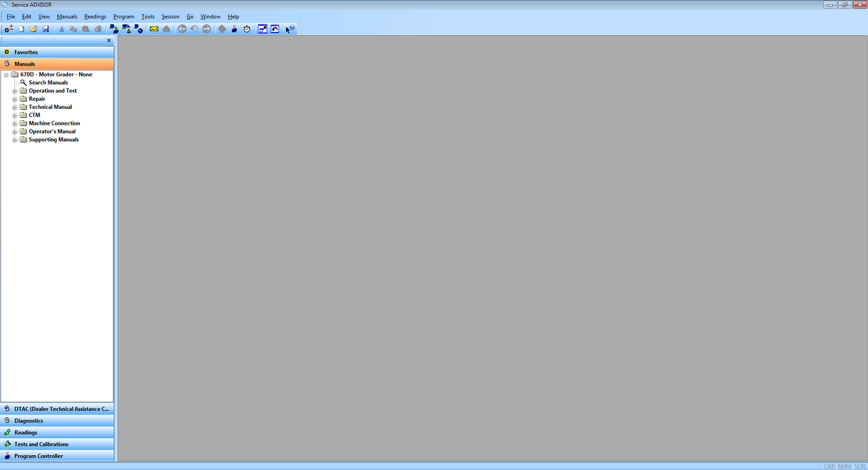
Task: Click Search Manuals in the tree
Action: [x=48, y=83]
